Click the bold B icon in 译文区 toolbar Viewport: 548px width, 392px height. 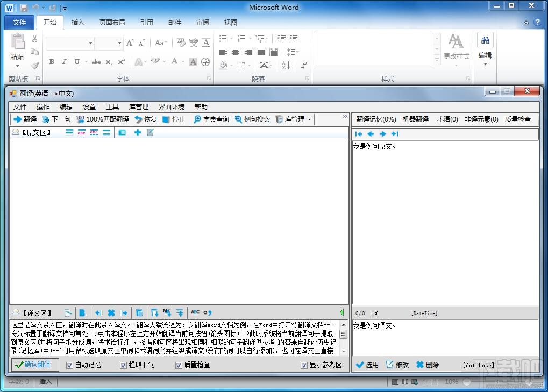tap(82, 313)
